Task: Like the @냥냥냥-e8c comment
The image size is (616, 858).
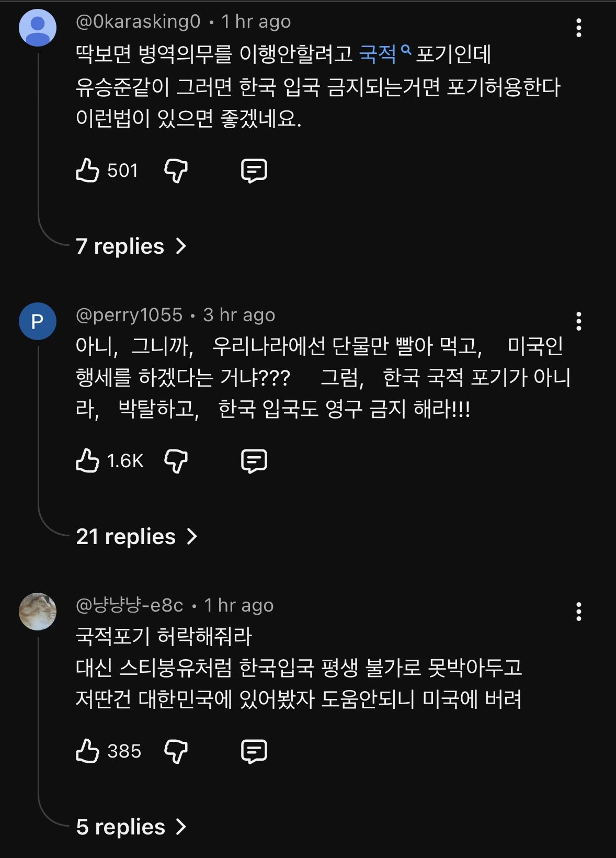Action: 88,751
